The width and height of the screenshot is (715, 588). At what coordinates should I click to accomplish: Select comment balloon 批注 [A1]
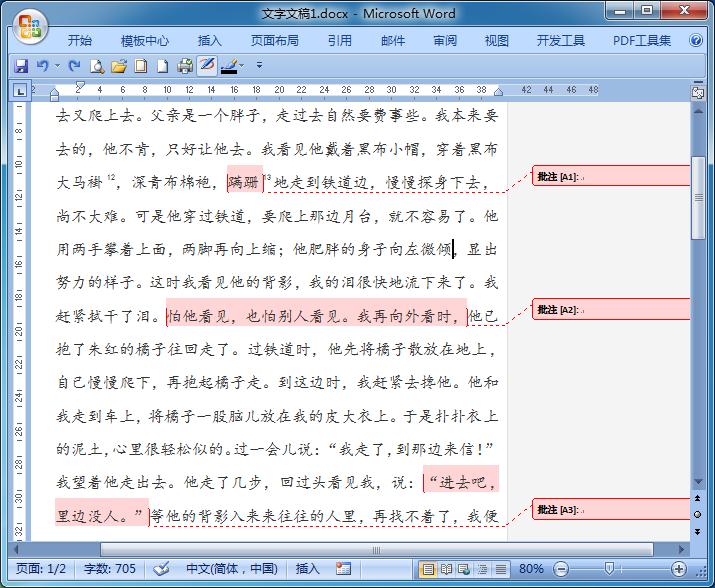pos(611,177)
